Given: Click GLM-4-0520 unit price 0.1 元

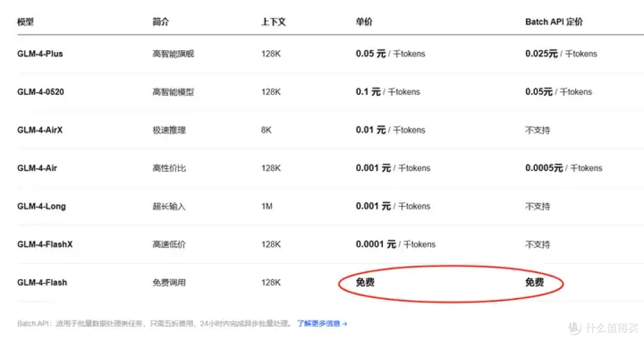Looking at the screenshot, I should [x=368, y=92].
